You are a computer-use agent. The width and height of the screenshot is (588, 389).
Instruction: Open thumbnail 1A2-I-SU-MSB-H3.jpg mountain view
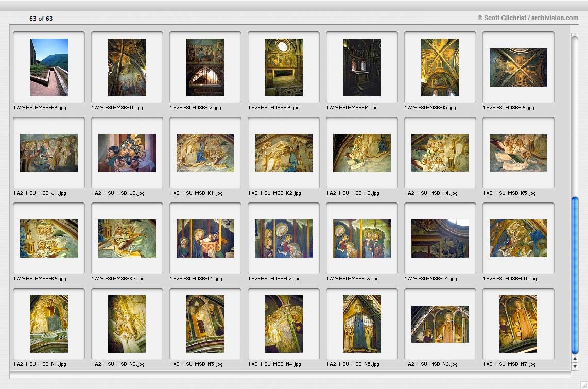point(49,67)
